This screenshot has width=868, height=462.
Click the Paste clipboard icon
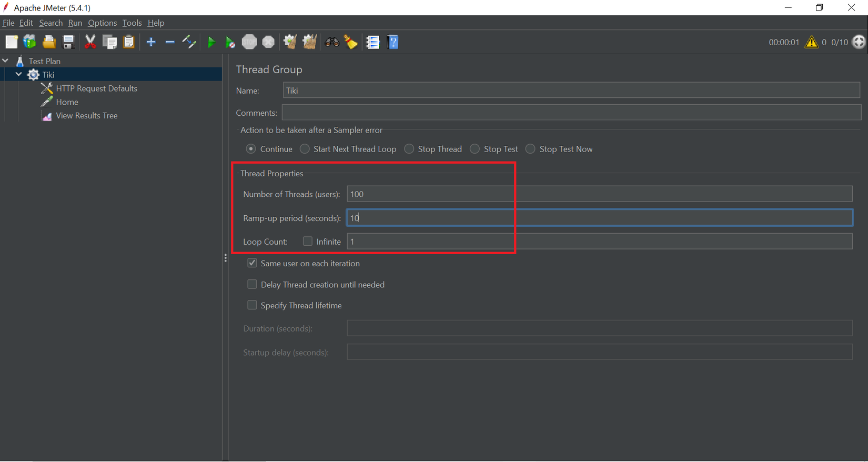129,42
